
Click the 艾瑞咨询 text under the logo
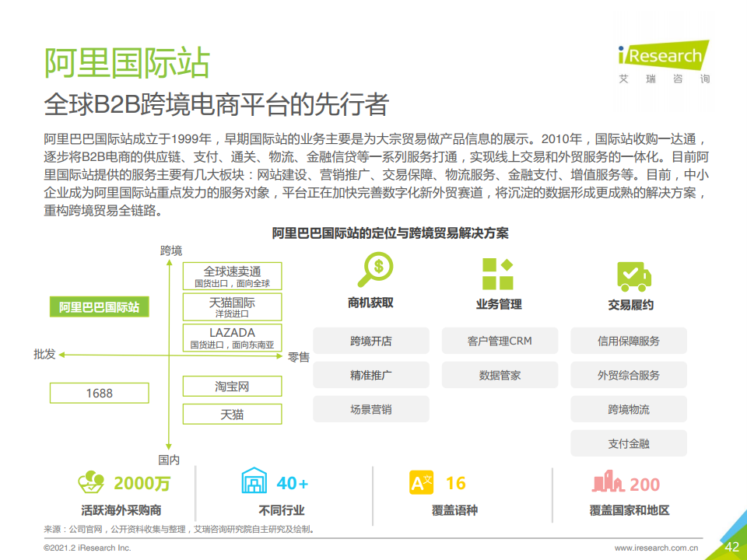pyautogui.click(x=664, y=79)
